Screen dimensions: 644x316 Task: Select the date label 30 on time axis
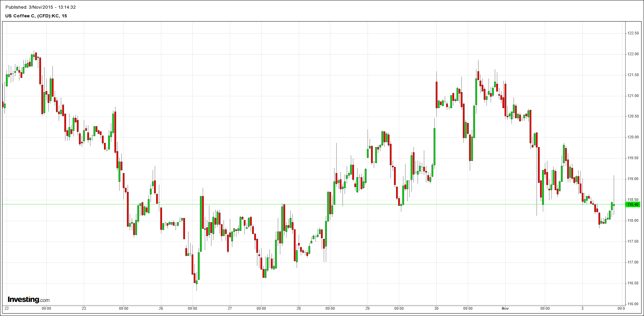coord(436,308)
